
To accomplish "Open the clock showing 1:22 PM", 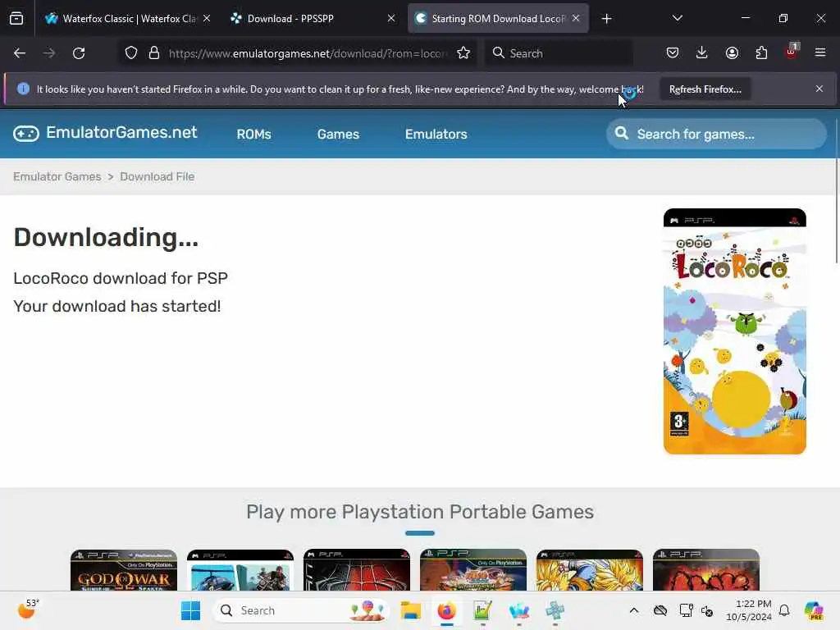I will [748, 610].
